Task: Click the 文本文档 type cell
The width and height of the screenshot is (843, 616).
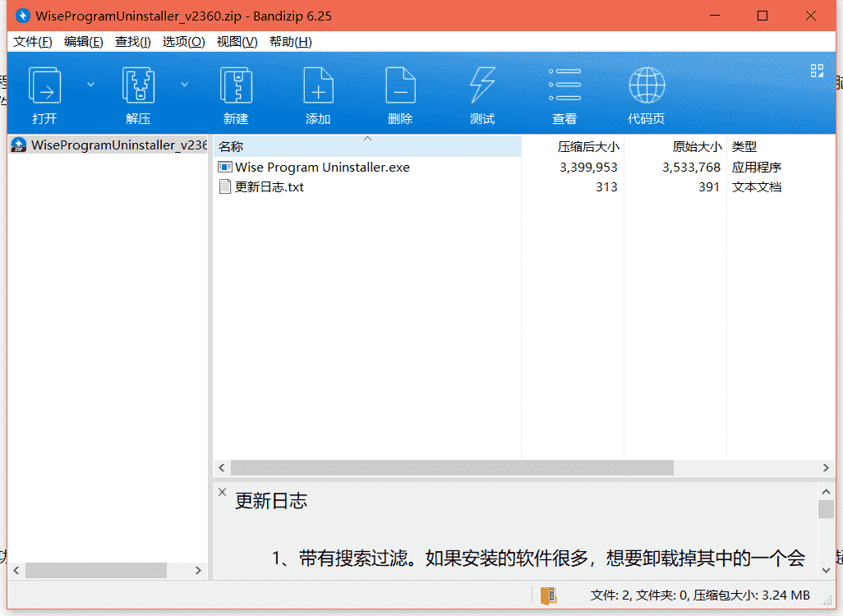Action: [x=757, y=186]
